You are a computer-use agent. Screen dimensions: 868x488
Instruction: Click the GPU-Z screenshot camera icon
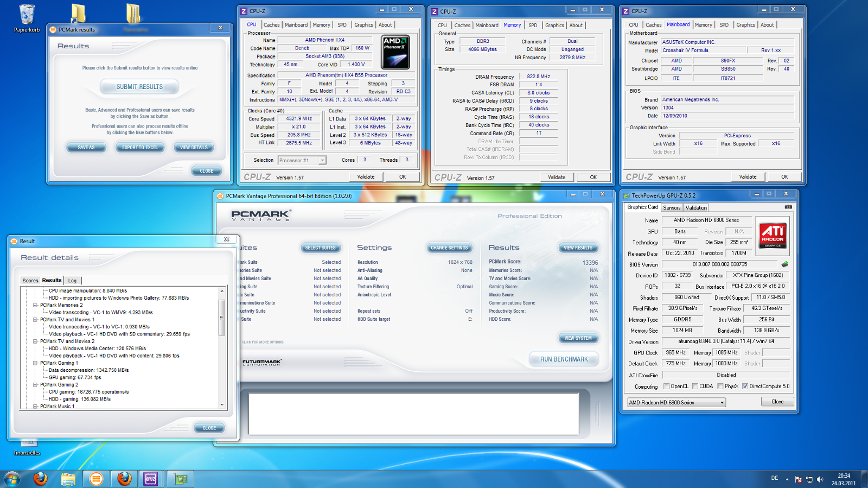click(788, 207)
